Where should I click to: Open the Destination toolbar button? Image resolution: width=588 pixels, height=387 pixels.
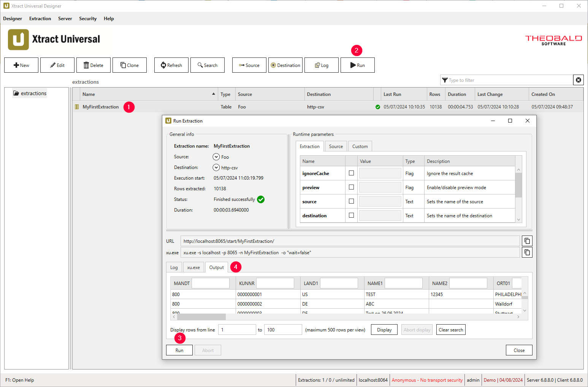285,65
